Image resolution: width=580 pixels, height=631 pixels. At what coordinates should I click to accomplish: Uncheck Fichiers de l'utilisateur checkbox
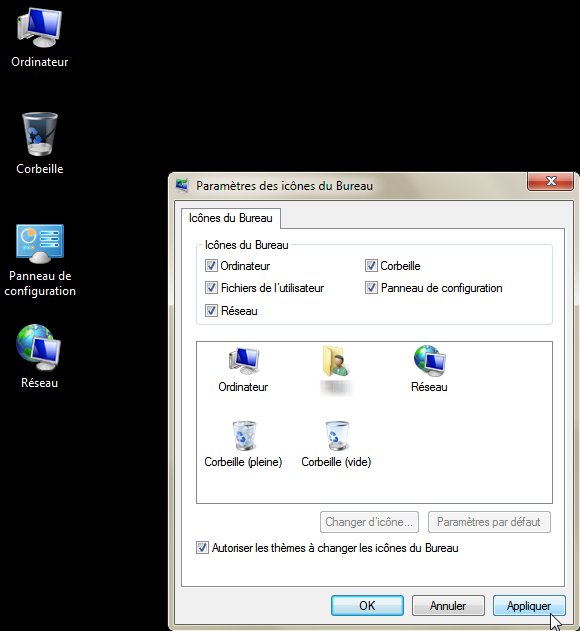(x=211, y=288)
